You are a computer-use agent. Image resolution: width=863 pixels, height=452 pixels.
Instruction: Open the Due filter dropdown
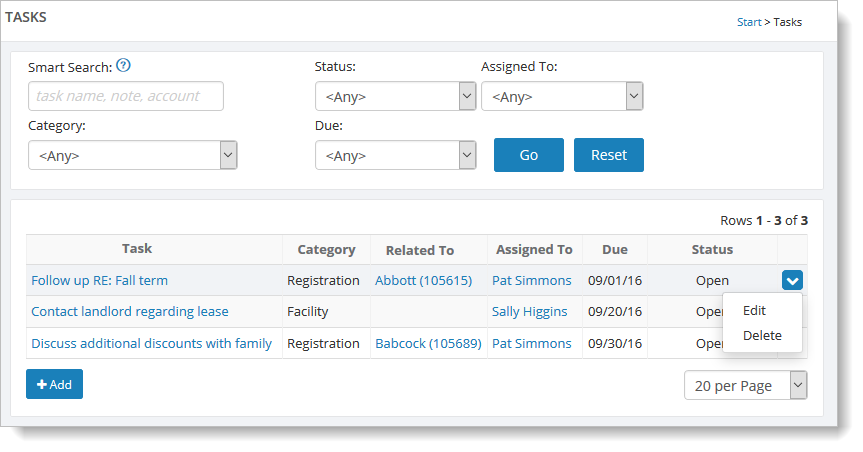pos(395,155)
